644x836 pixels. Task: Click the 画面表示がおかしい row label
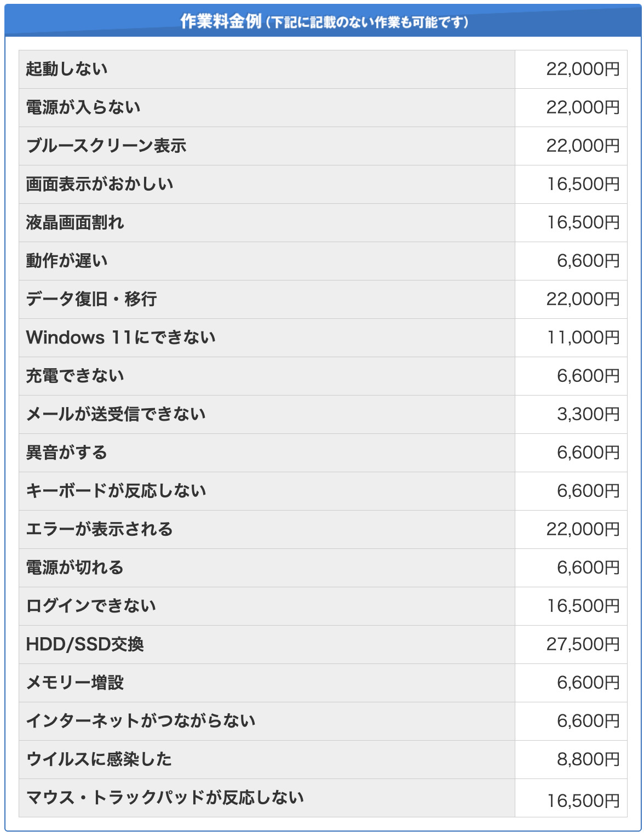[100, 184]
